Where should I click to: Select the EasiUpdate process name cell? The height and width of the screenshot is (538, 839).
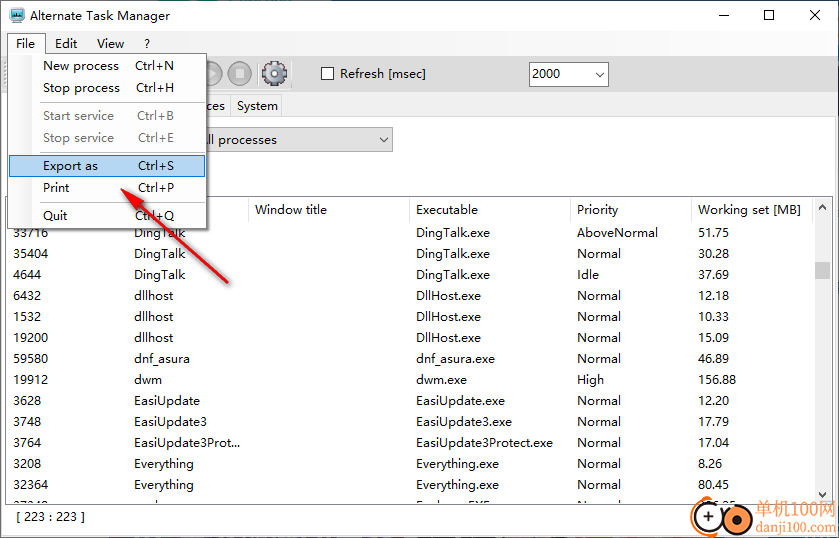pyautogui.click(x=167, y=401)
